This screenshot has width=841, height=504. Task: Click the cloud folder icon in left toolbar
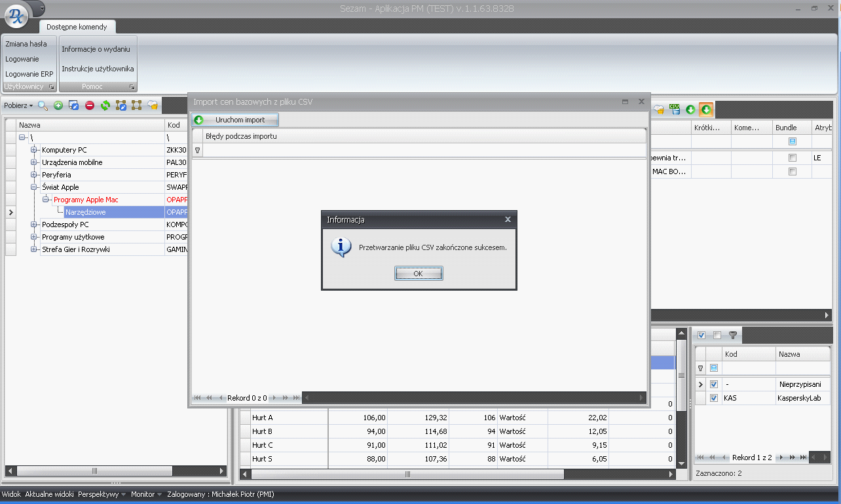[x=153, y=105]
